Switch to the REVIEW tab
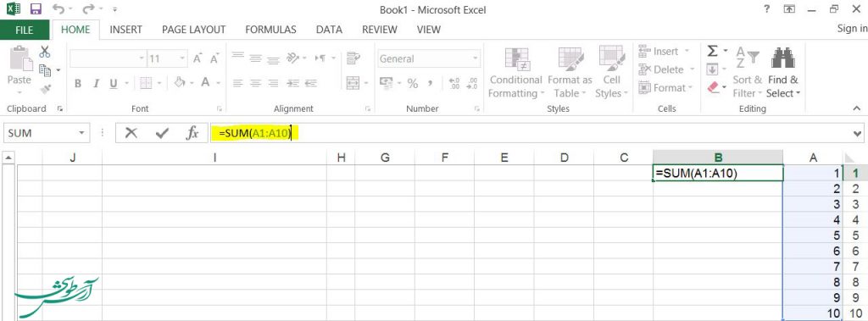The width and height of the screenshot is (868, 321). coord(379,30)
